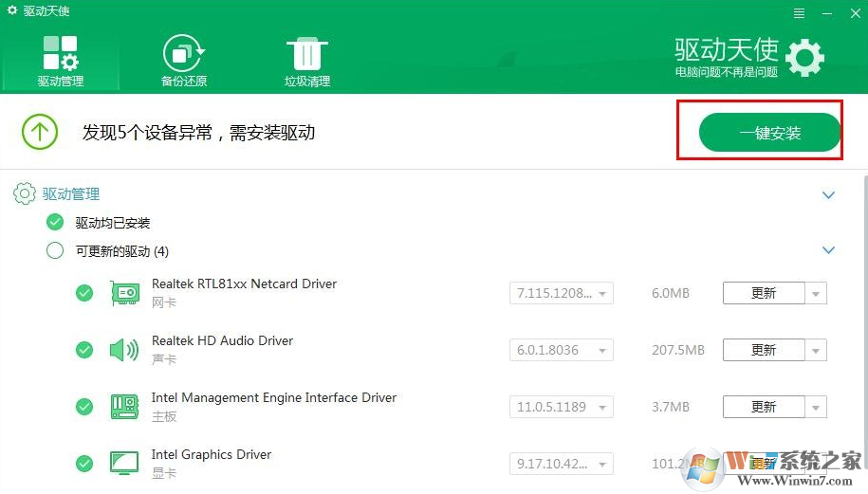Open version dropdown 9.17.10.42...
Screen dimensions: 868x494
tap(562, 464)
